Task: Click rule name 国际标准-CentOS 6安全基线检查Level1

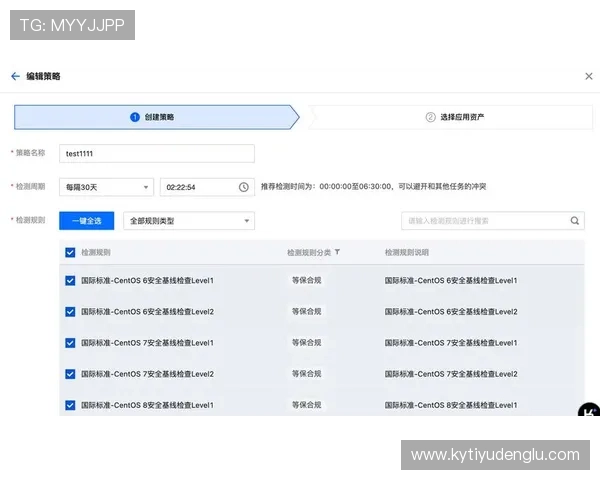Action: [147, 281]
